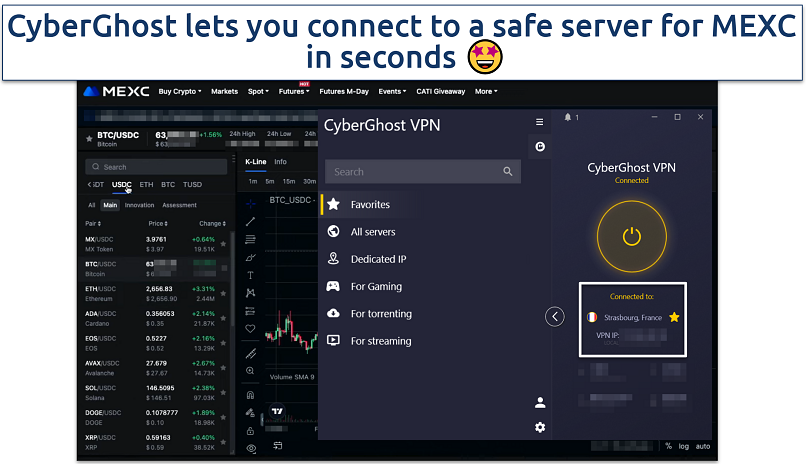Screen dimensions: 806x464
Task: Select the 1m chart interval
Action: 253,181
